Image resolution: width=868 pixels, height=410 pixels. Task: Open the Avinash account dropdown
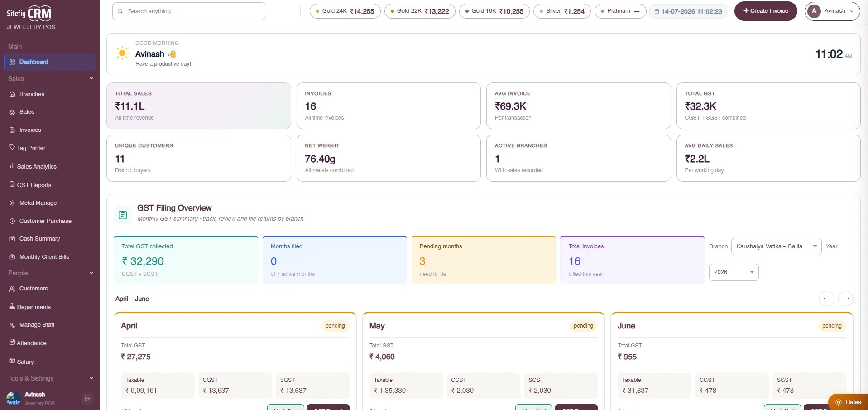[x=832, y=11]
